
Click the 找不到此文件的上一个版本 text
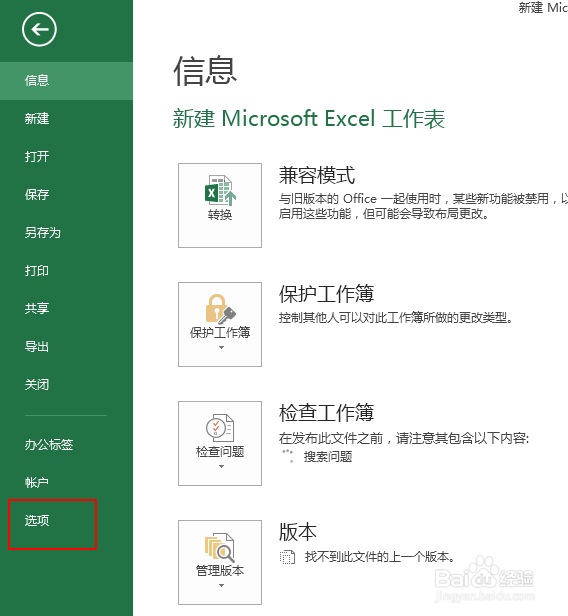[x=380, y=557]
